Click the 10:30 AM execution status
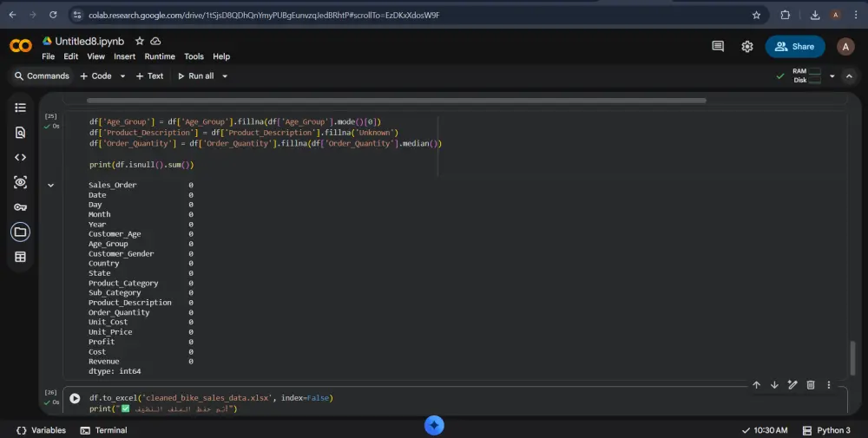The width and height of the screenshot is (868, 438). coord(765,430)
